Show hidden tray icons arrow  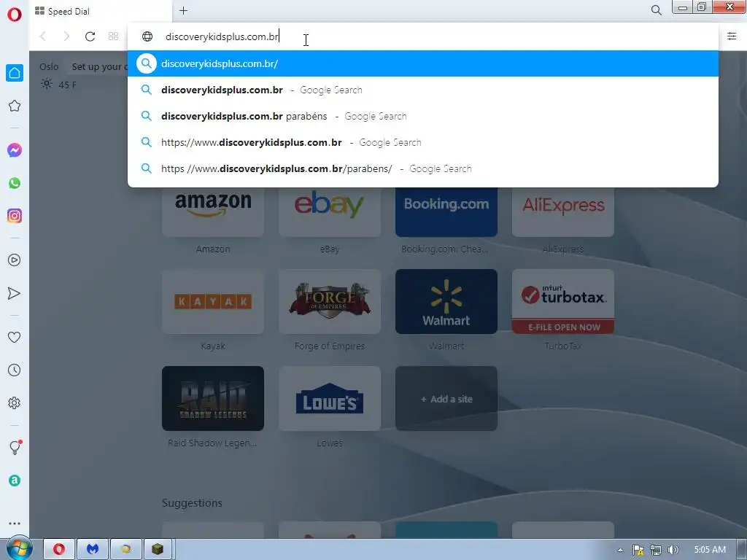coord(620,550)
